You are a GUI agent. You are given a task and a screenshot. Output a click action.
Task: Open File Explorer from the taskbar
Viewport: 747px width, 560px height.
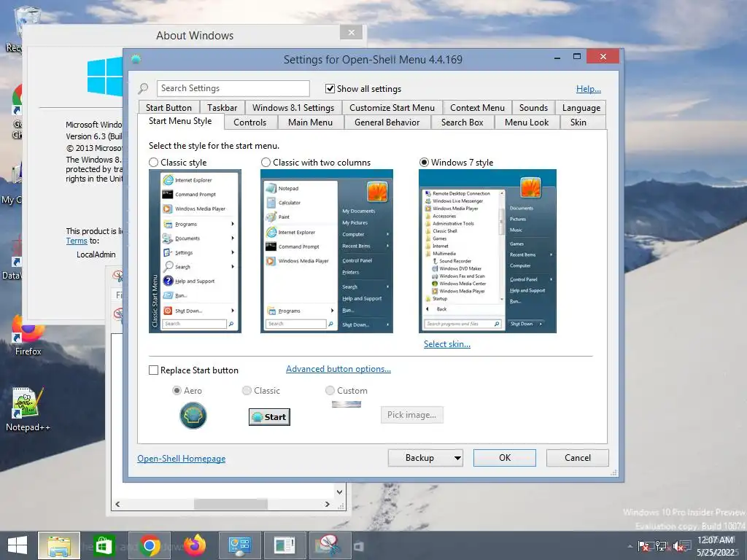coord(59,545)
